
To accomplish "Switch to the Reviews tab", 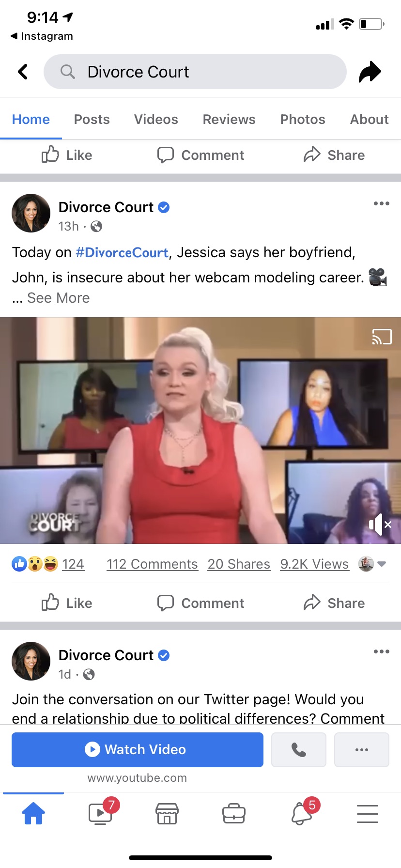I will tap(229, 119).
